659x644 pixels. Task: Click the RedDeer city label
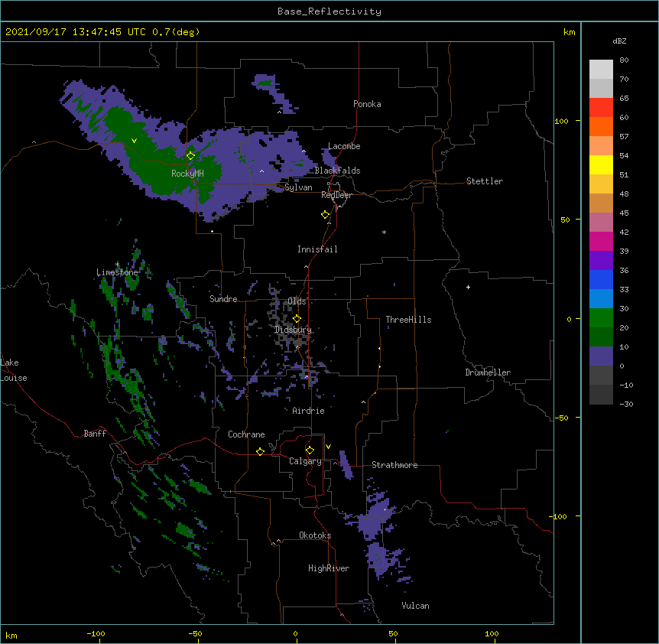click(336, 195)
